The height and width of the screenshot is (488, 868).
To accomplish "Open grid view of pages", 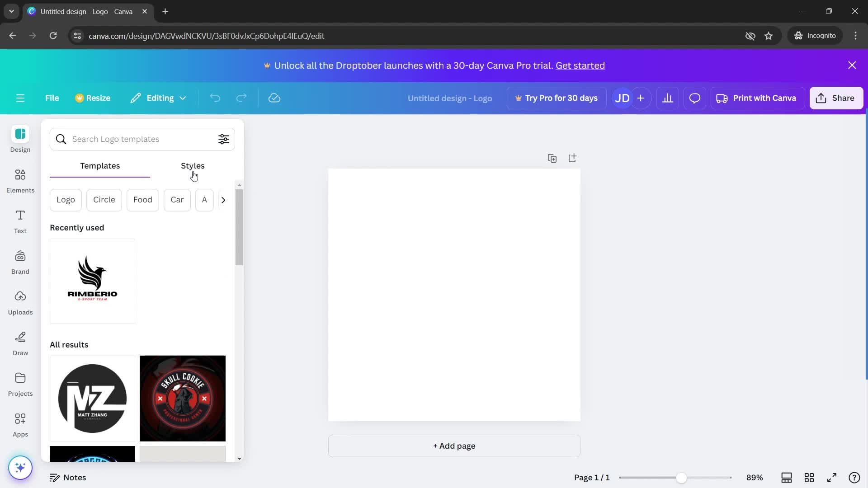I will point(809,478).
